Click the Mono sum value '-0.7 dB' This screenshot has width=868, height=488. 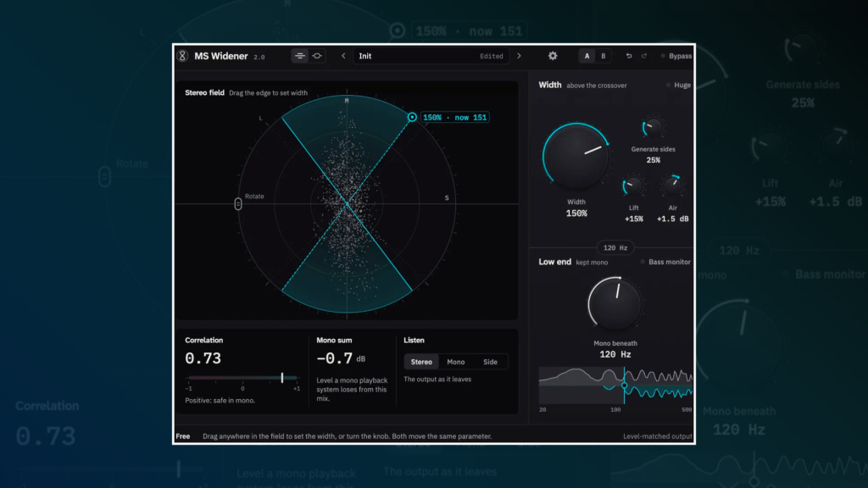pyautogui.click(x=341, y=358)
